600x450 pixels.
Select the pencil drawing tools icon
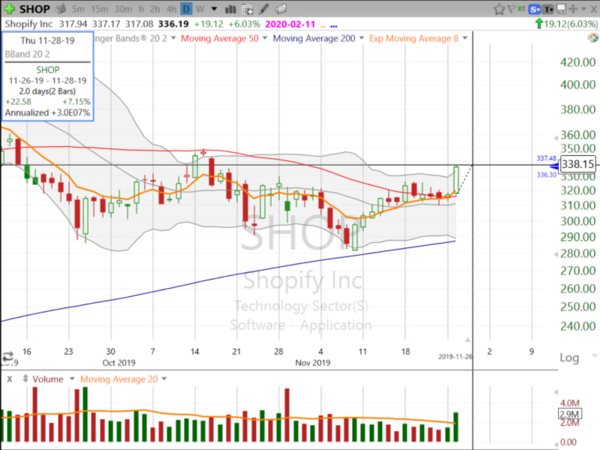tap(264, 9)
